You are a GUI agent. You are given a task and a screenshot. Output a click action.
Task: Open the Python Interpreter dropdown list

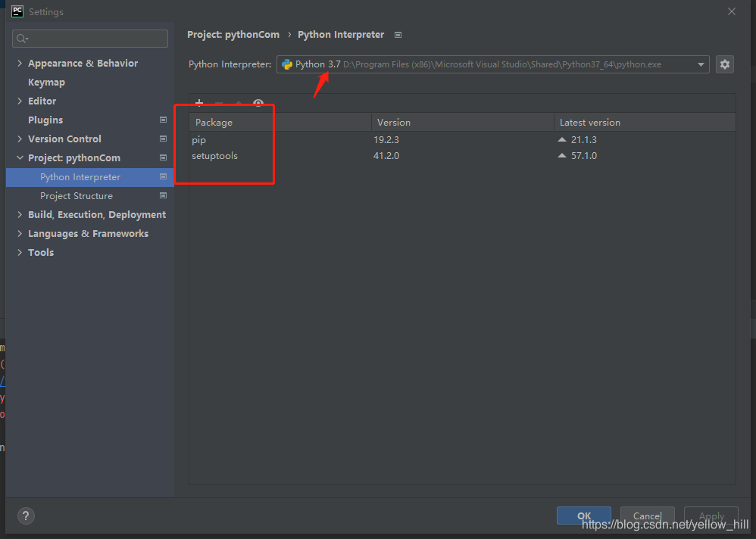click(701, 64)
